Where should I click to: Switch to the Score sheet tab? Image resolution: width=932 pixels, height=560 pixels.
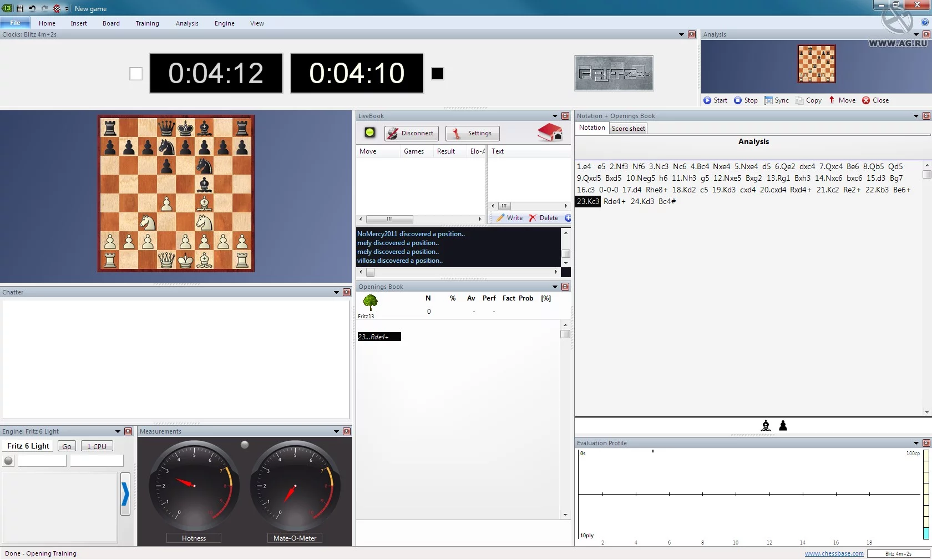click(629, 129)
